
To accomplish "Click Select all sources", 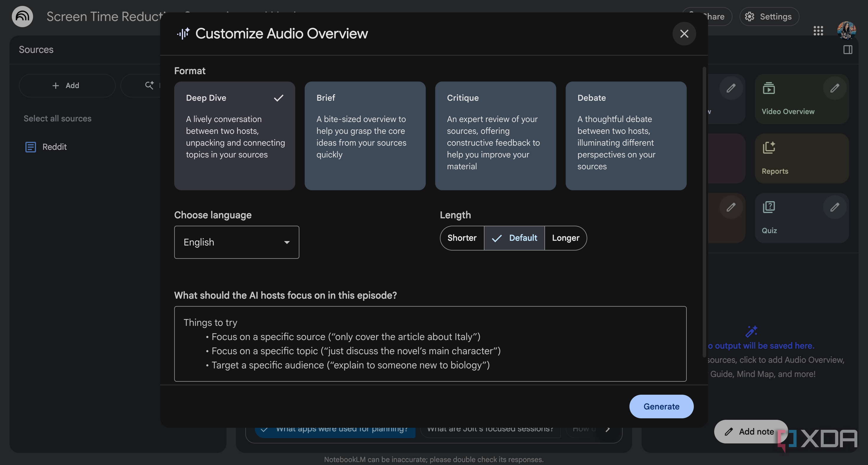I will (57, 118).
